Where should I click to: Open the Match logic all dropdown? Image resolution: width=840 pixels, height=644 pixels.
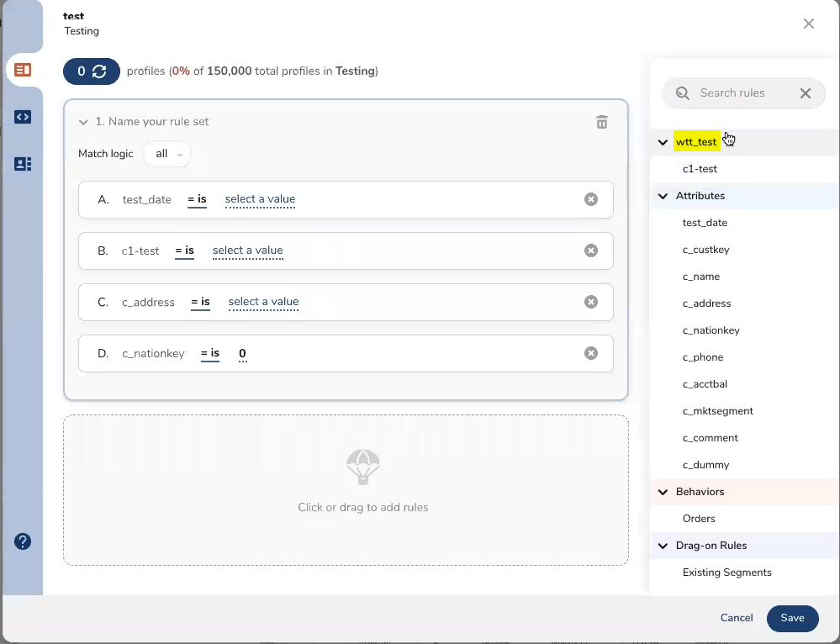pos(167,154)
